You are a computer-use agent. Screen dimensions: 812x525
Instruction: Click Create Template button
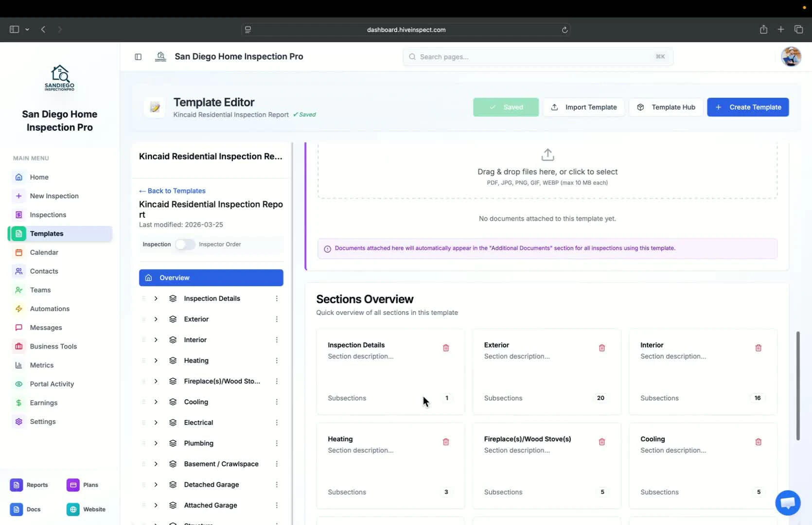[748, 107]
